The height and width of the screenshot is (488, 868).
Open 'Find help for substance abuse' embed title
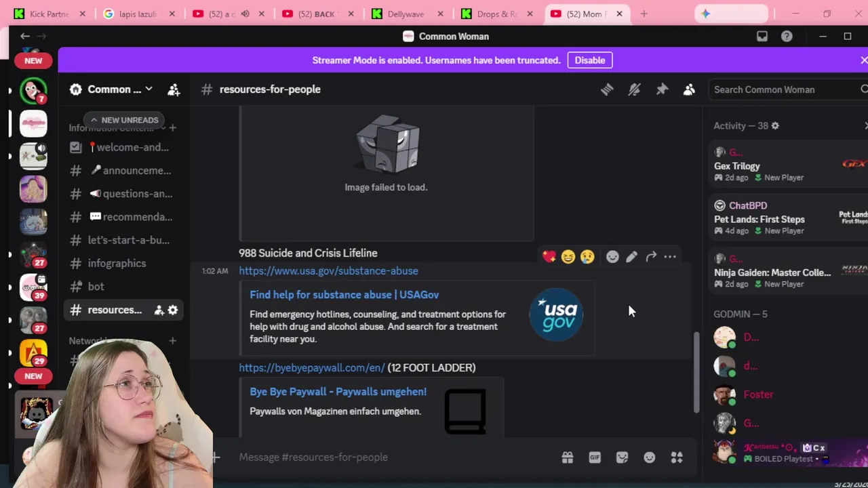[344, 295]
